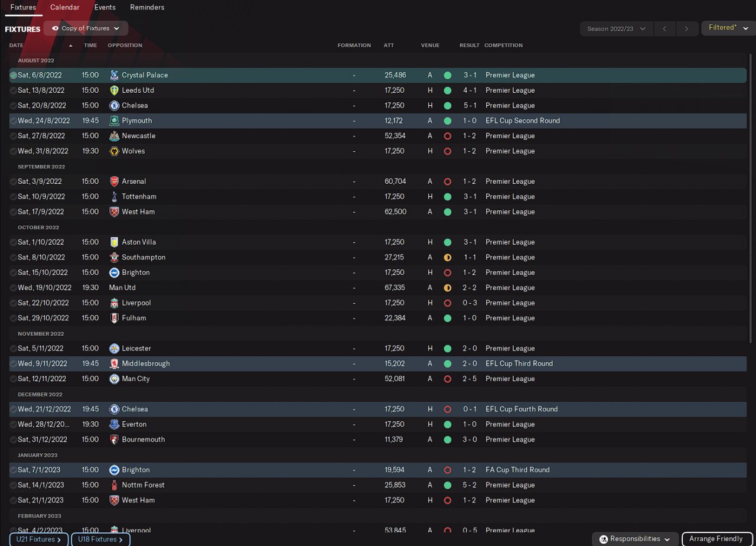Expand the Responsibilities menu
The width and height of the screenshot is (756, 546).
coord(635,539)
